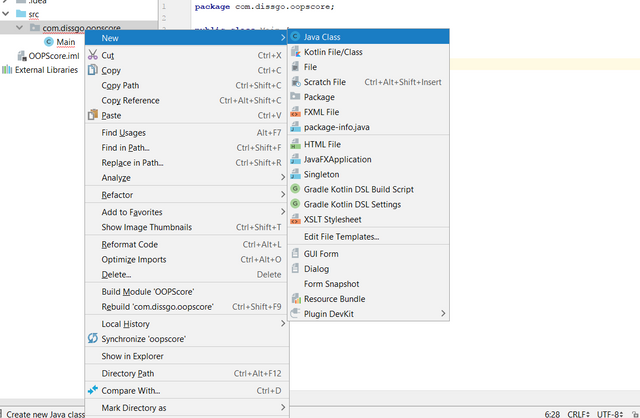The height and width of the screenshot is (418, 640).
Task: Click the 6:28 cursor position indicator
Action: 552,414
